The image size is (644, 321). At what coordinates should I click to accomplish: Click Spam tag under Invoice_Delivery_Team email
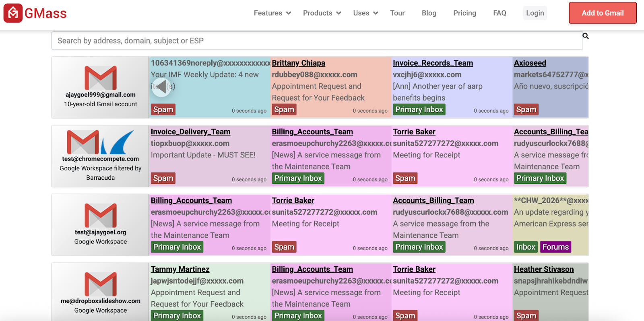point(163,178)
